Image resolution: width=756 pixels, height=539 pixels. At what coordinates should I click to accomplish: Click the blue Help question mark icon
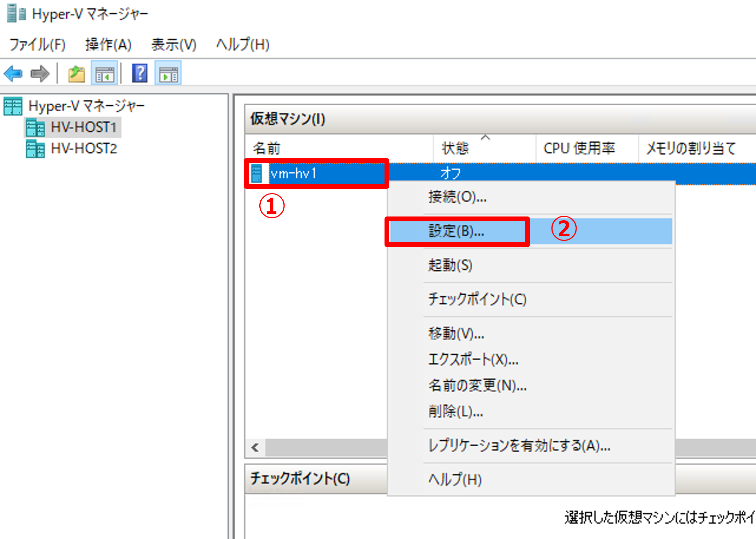[x=140, y=73]
